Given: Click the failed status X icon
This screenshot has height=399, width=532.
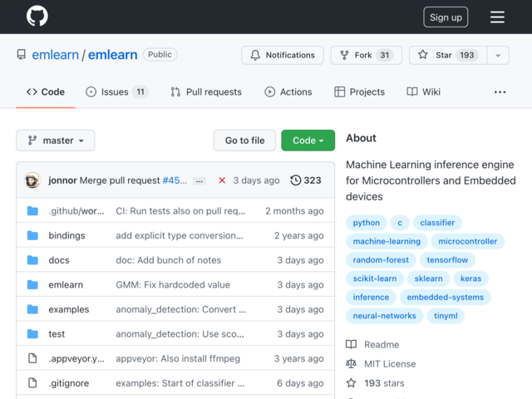Looking at the screenshot, I should coord(222,180).
